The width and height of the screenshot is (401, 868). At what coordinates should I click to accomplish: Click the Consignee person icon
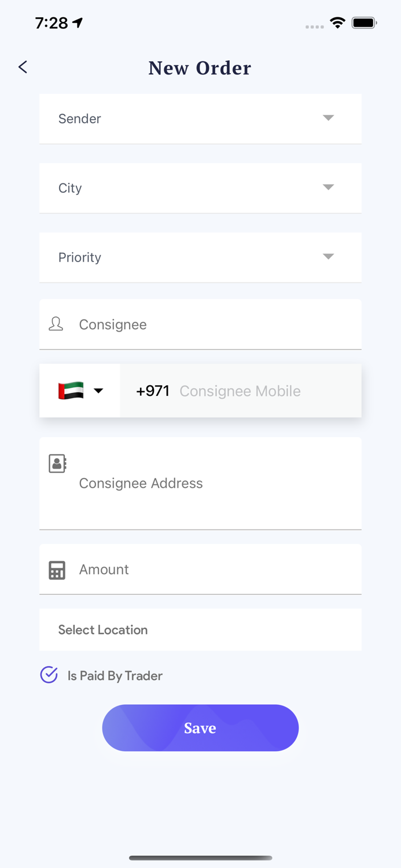56,324
